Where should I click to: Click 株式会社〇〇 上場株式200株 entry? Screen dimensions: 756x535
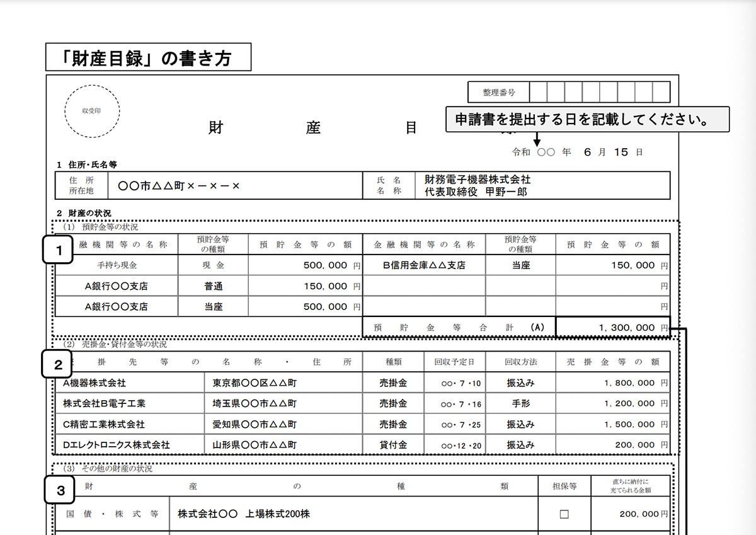click(244, 514)
